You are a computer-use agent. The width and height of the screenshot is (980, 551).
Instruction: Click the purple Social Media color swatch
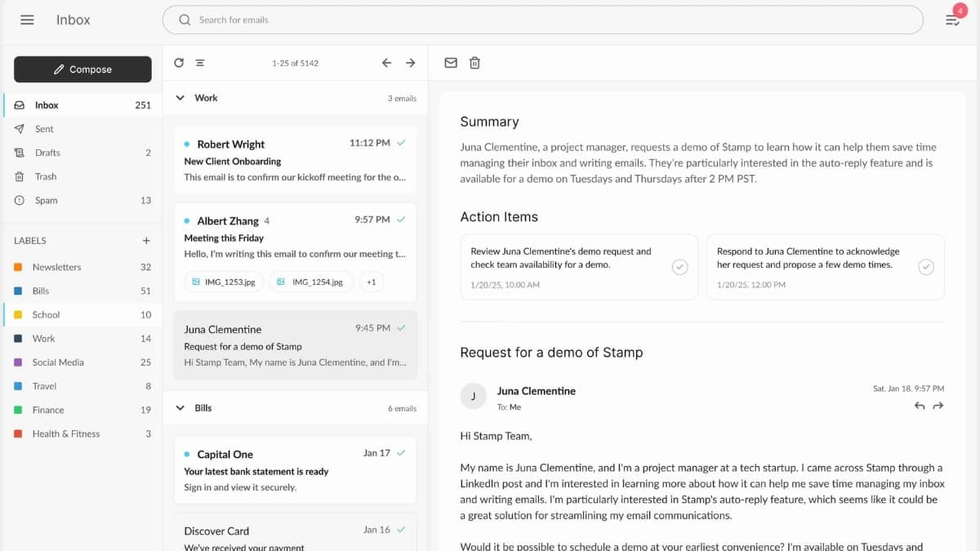click(18, 362)
